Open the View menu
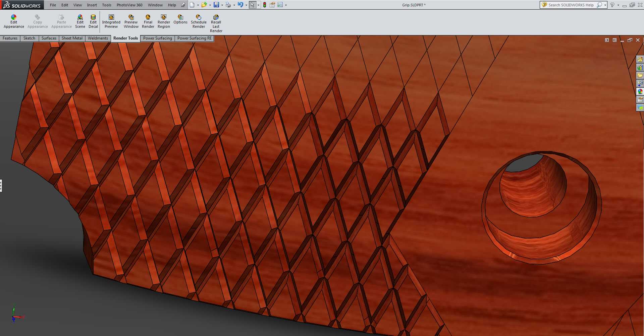The height and width of the screenshot is (336, 644). pyautogui.click(x=77, y=5)
